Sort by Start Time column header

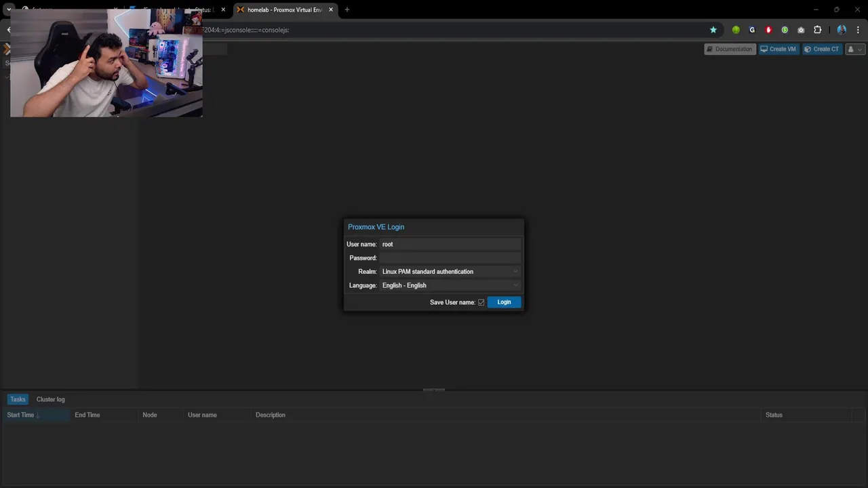[35, 415]
